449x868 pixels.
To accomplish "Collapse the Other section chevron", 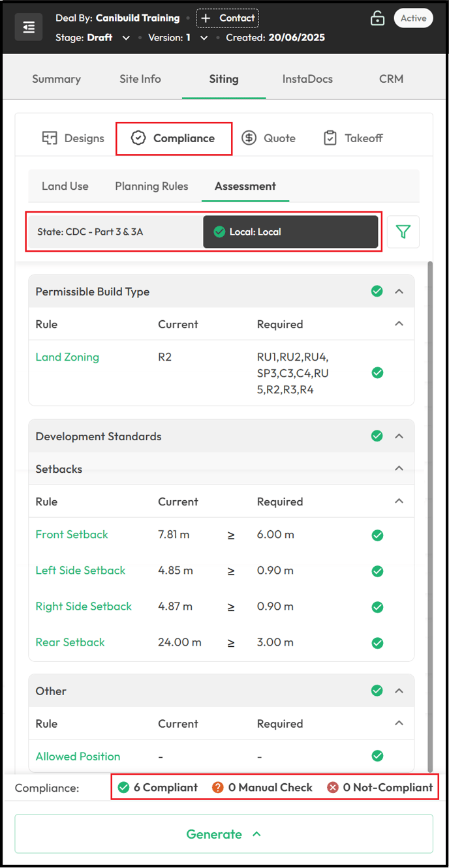I will pos(399,691).
